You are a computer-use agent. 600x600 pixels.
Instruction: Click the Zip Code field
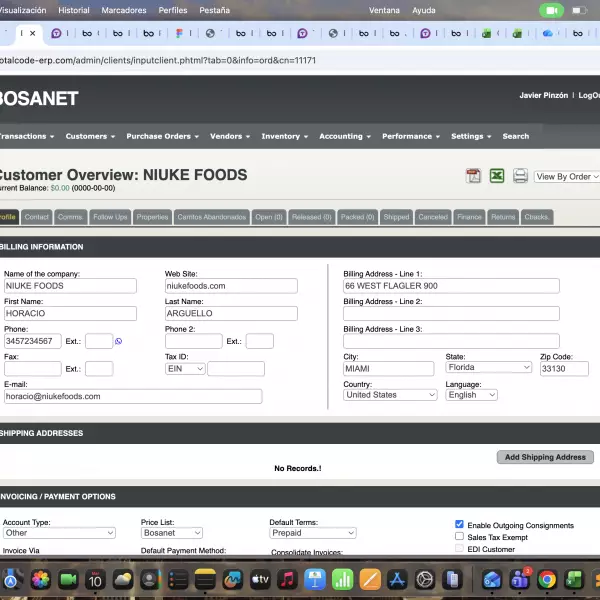[x=564, y=369]
